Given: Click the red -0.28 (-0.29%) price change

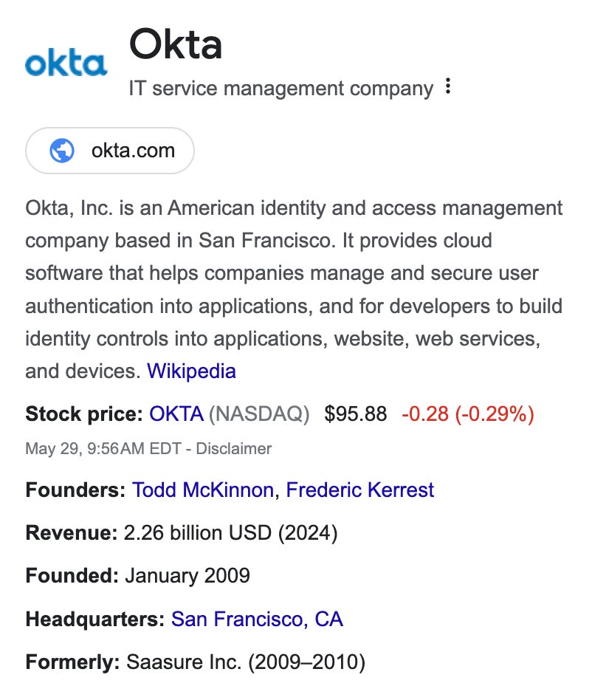Looking at the screenshot, I should point(467,414).
